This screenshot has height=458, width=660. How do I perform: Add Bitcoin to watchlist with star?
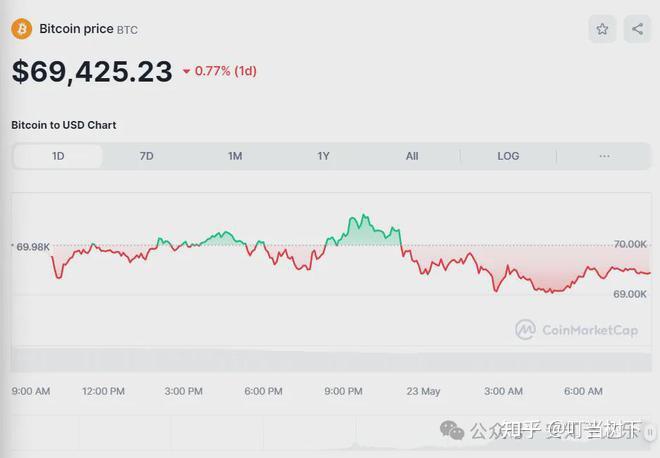point(602,29)
